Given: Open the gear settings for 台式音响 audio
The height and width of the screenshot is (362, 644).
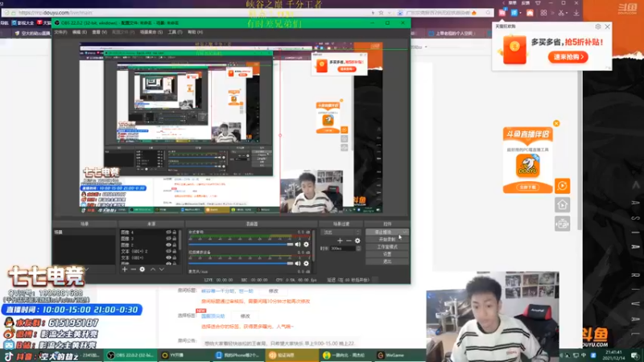Looking at the screenshot, I should (306, 245).
